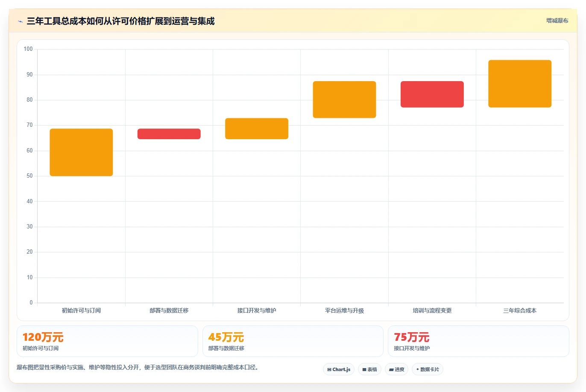Image resolution: width=586 pixels, height=392 pixels.
Task: Click the y-axis value 50
Action: click(29, 176)
